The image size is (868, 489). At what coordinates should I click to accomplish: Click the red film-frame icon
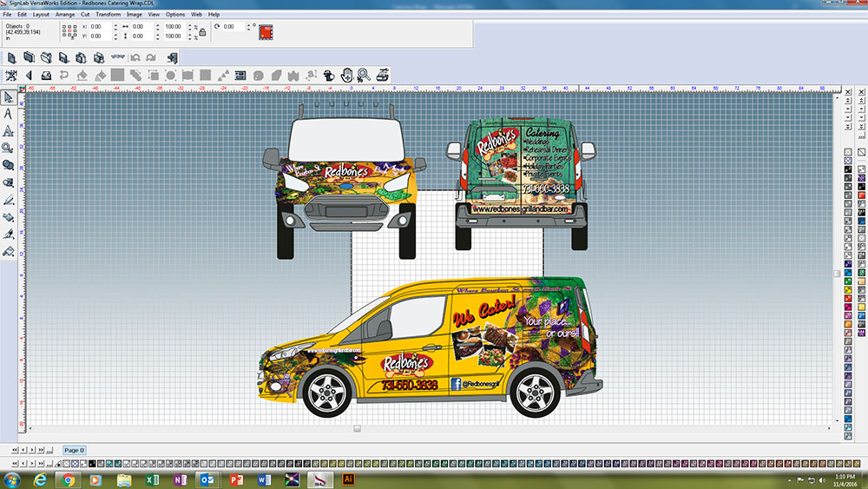point(266,32)
